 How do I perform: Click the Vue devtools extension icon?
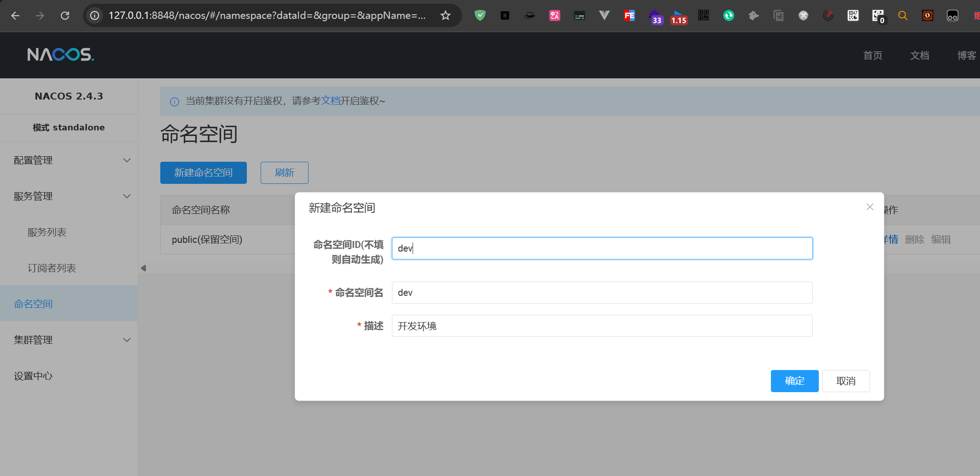604,16
